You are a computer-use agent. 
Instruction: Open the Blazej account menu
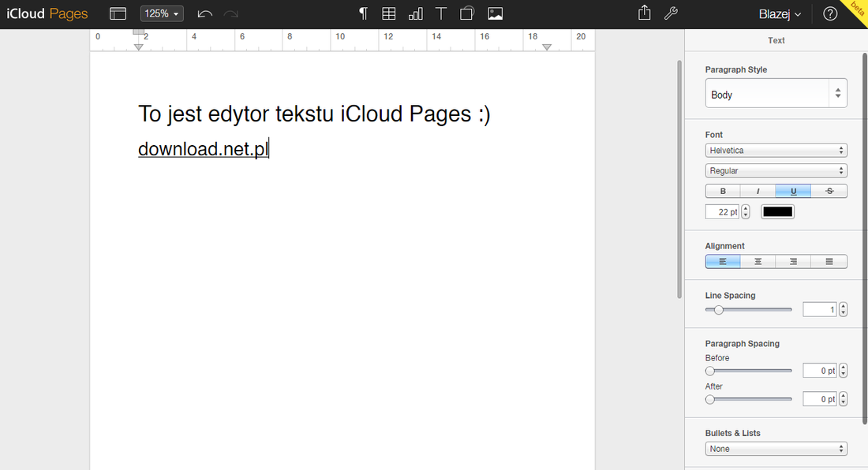click(x=780, y=14)
